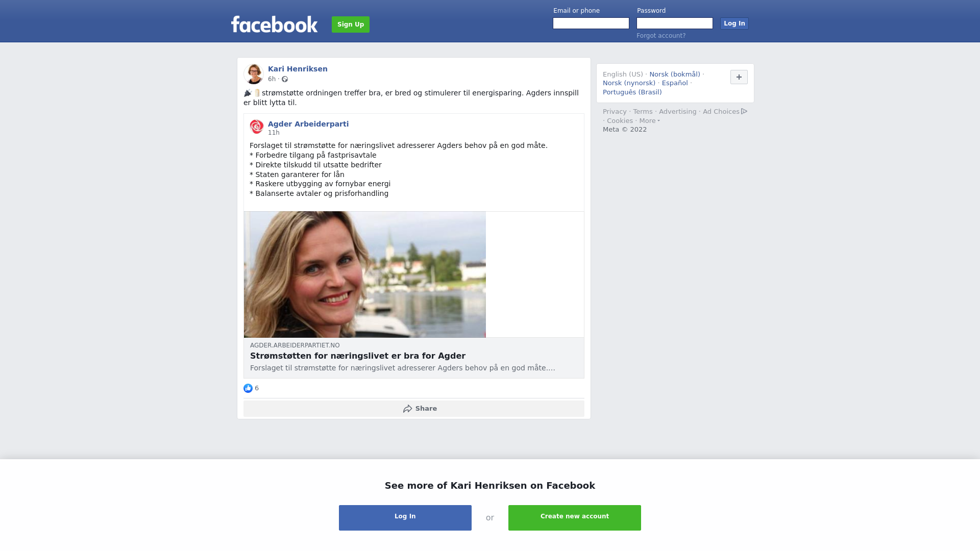Image resolution: width=980 pixels, height=551 pixels.
Task: Click the plus button for more languages
Action: (739, 77)
